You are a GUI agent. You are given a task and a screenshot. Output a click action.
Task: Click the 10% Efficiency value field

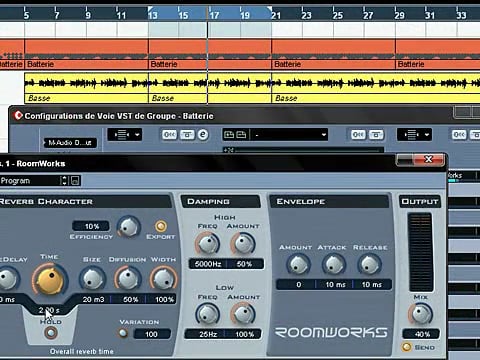[x=91, y=226]
